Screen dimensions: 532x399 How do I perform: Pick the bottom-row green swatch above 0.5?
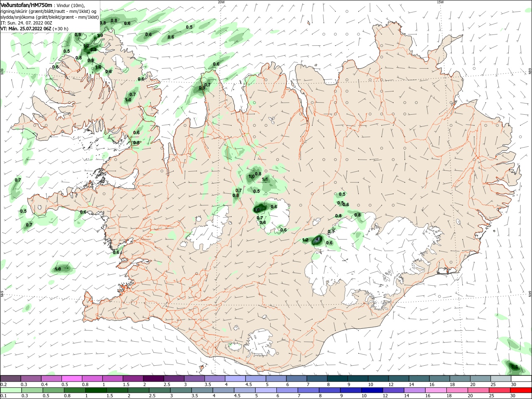pos(53,390)
